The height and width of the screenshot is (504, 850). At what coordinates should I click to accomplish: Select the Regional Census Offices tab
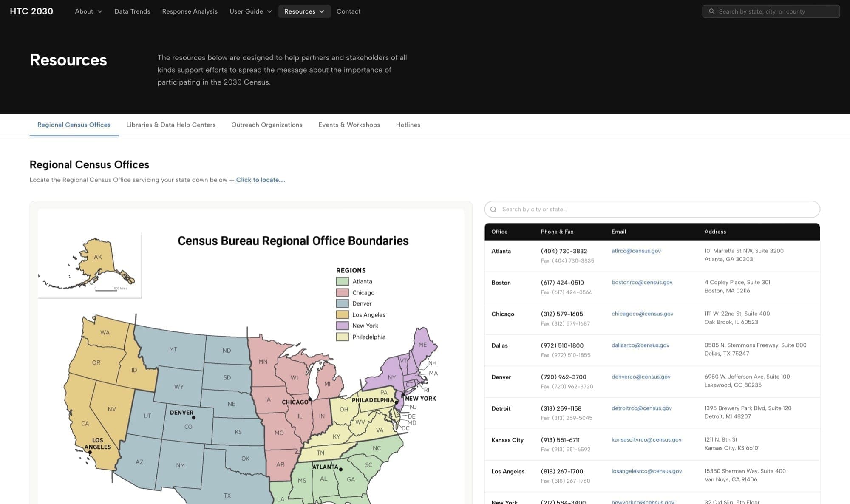click(x=74, y=125)
